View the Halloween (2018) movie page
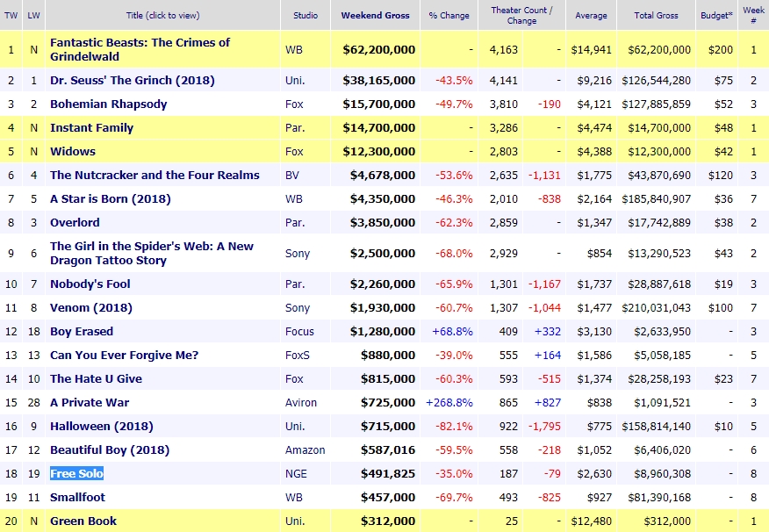Screen dimensions: 769x532 tap(102, 426)
